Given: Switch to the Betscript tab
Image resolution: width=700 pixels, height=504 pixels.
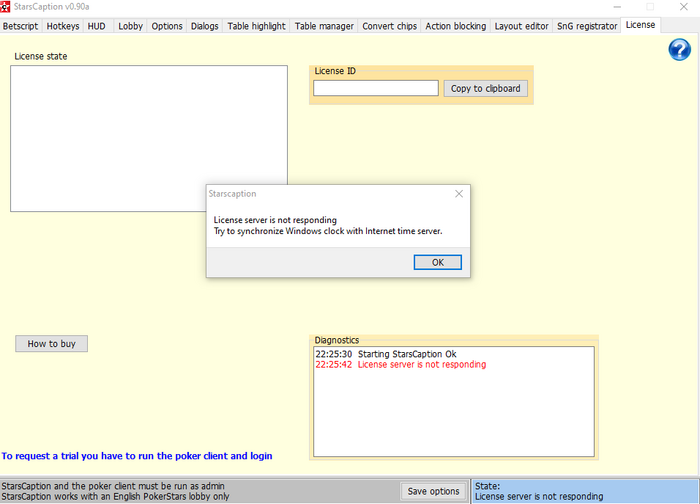Looking at the screenshot, I should pyautogui.click(x=21, y=26).
